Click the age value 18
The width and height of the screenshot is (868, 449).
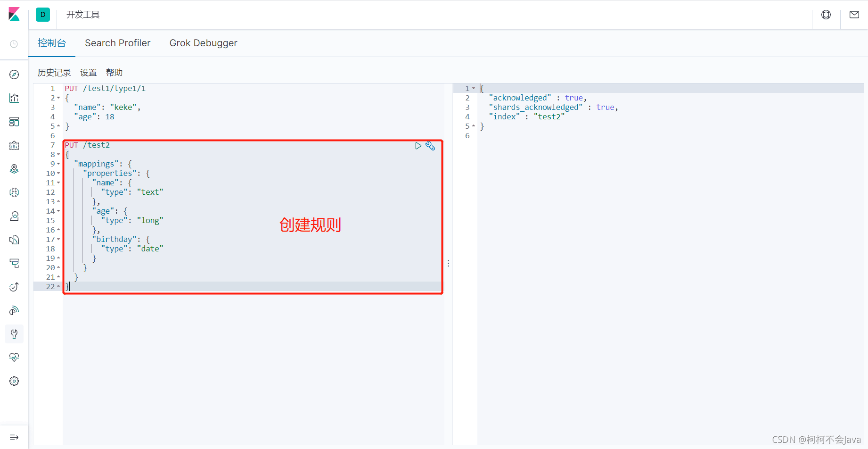[x=110, y=117]
